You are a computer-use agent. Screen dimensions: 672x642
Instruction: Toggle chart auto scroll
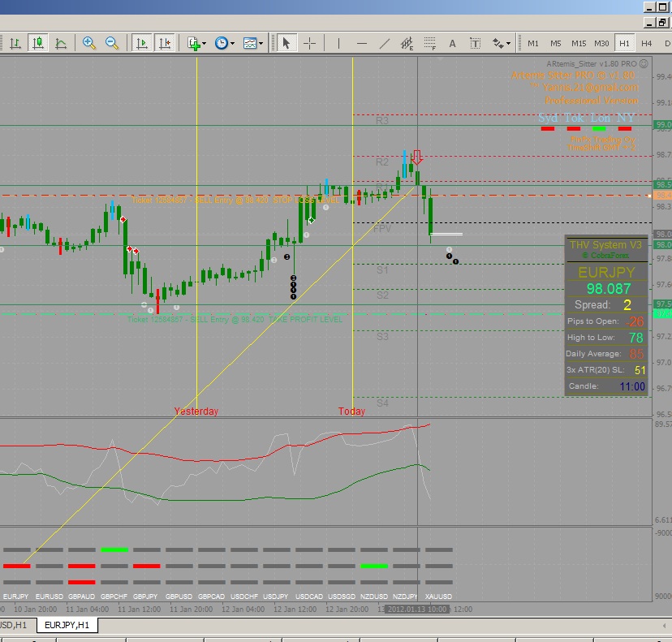142,43
